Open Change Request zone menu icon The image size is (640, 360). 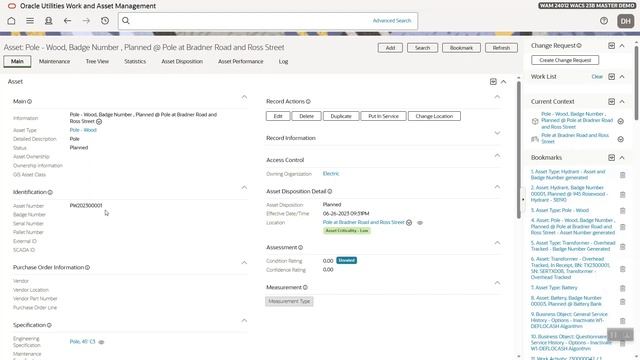611,46
